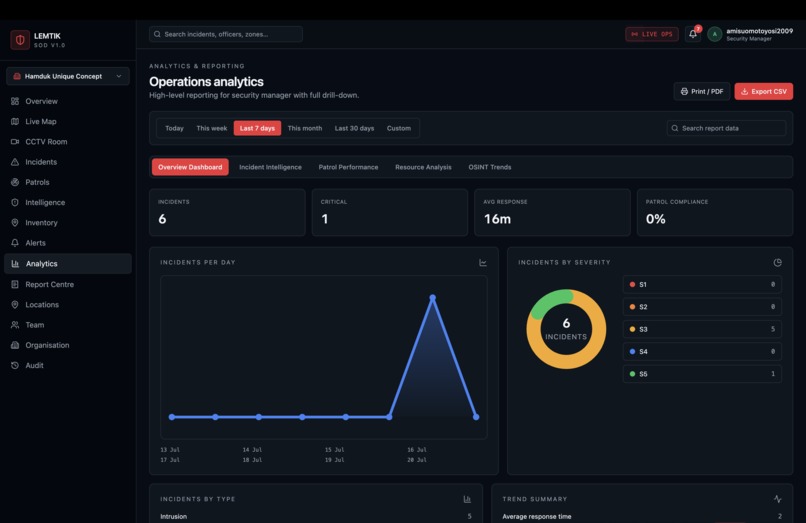Select the Last 30 days date range
Viewport: 806px width, 523px height.
tap(354, 128)
